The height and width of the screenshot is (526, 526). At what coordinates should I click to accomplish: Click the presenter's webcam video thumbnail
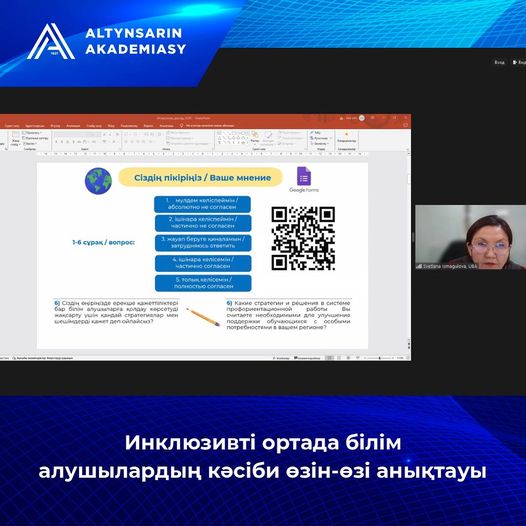click(x=470, y=237)
